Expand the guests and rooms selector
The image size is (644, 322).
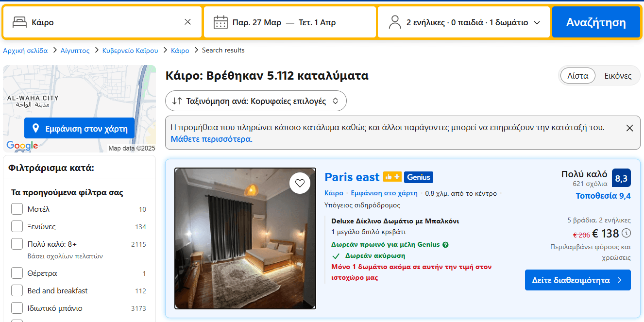coord(464,22)
